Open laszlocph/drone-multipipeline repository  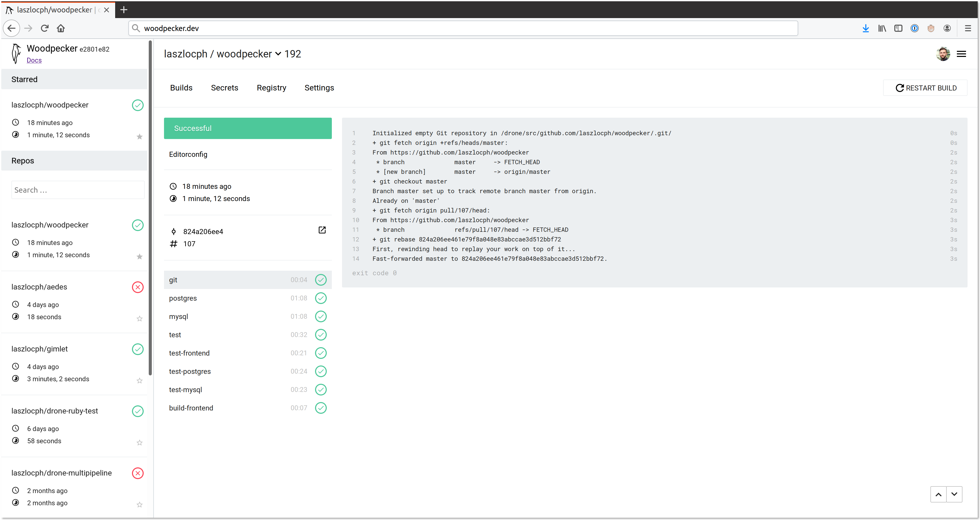(x=62, y=473)
